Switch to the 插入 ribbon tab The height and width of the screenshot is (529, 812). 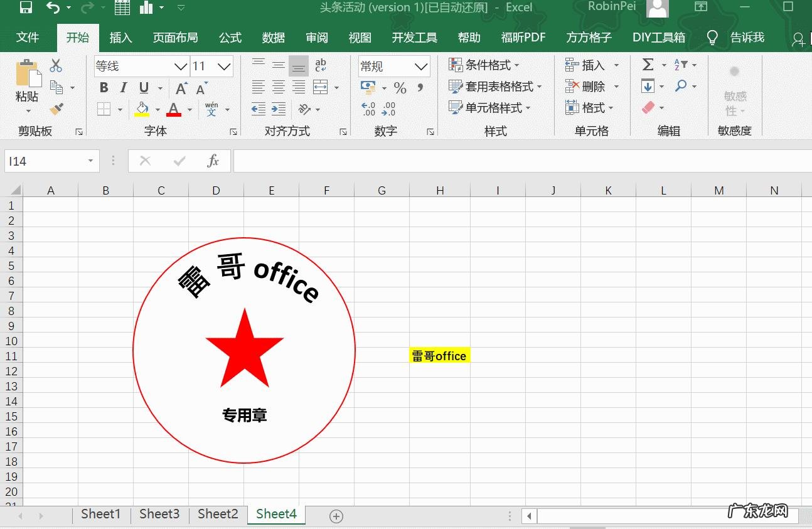tap(120, 37)
